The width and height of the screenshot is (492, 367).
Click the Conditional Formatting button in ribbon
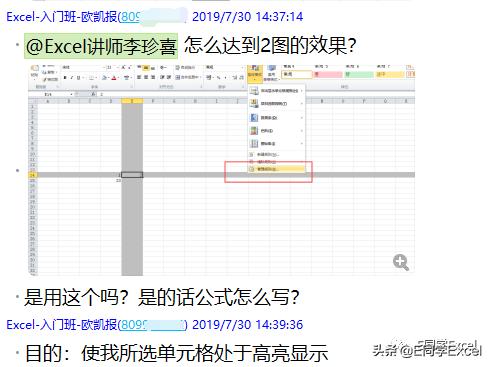[255, 73]
